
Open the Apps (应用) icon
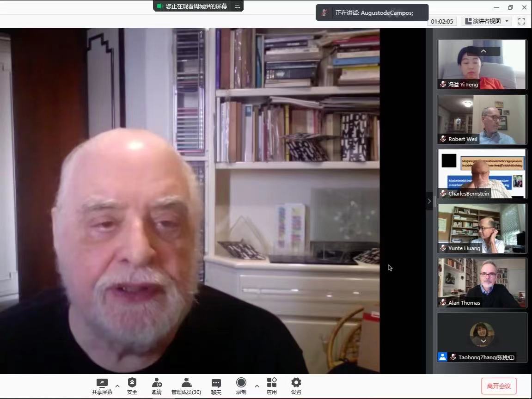pyautogui.click(x=272, y=383)
